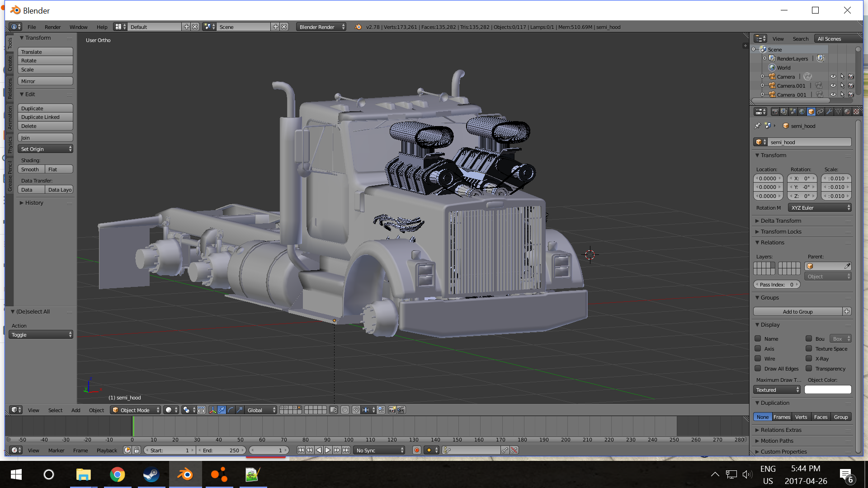868x488 pixels.
Task: Open the Help menu
Action: click(102, 27)
